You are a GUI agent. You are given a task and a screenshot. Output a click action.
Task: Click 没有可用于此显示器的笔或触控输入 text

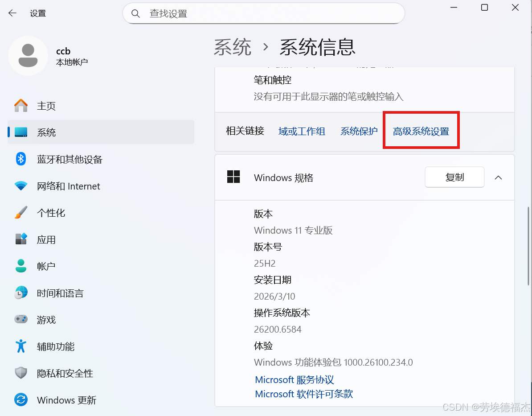(328, 96)
